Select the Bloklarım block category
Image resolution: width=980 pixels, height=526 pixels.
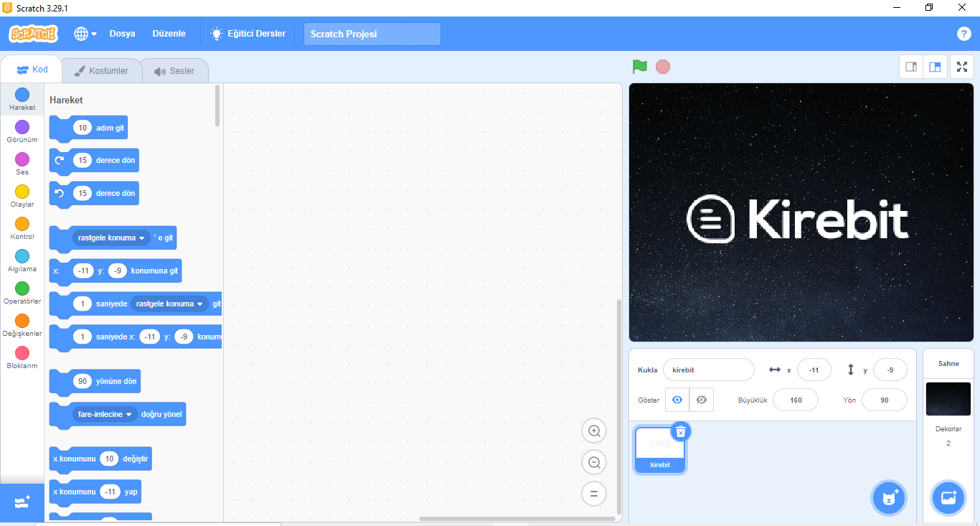[22, 358]
